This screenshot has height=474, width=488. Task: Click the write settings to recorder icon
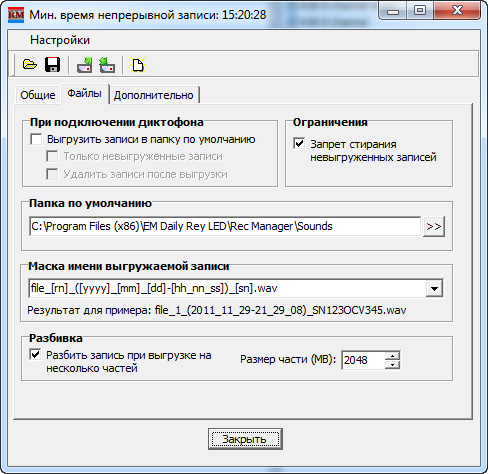point(85,64)
